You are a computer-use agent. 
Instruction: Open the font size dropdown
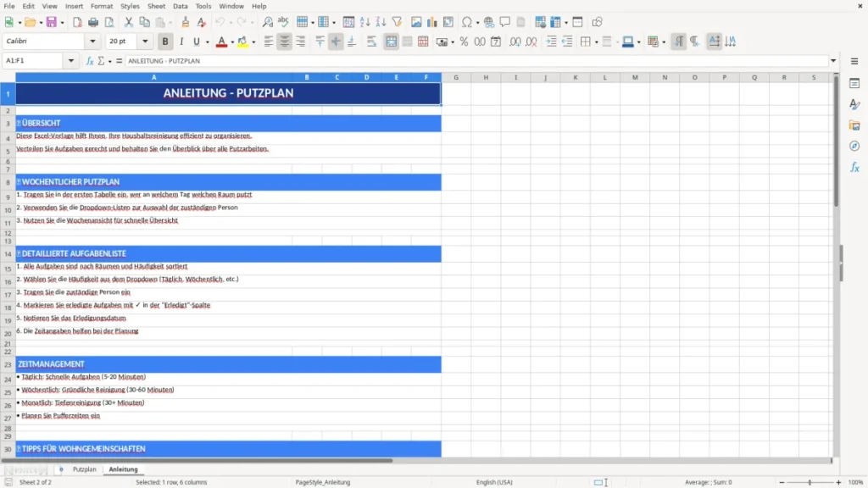pos(145,41)
